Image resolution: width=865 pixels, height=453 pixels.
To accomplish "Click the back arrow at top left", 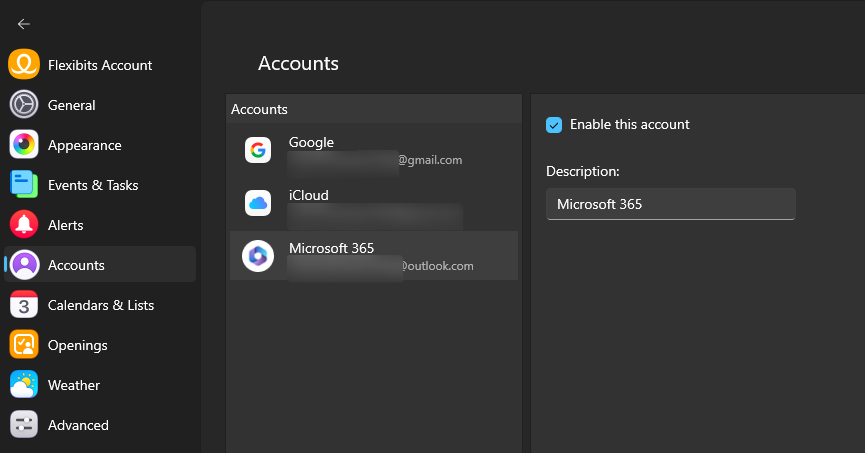I will point(24,24).
